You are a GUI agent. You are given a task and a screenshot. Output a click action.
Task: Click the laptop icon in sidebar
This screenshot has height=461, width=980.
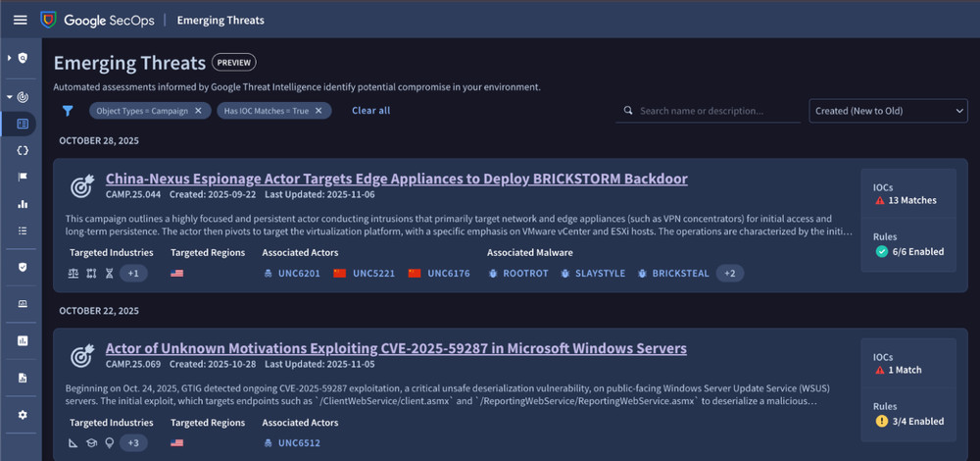click(x=22, y=304)
